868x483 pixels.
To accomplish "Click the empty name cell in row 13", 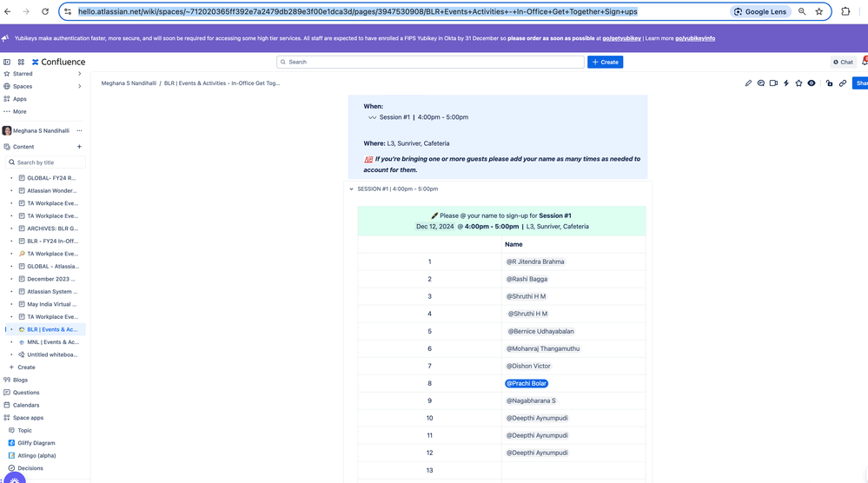I will 573,470.
